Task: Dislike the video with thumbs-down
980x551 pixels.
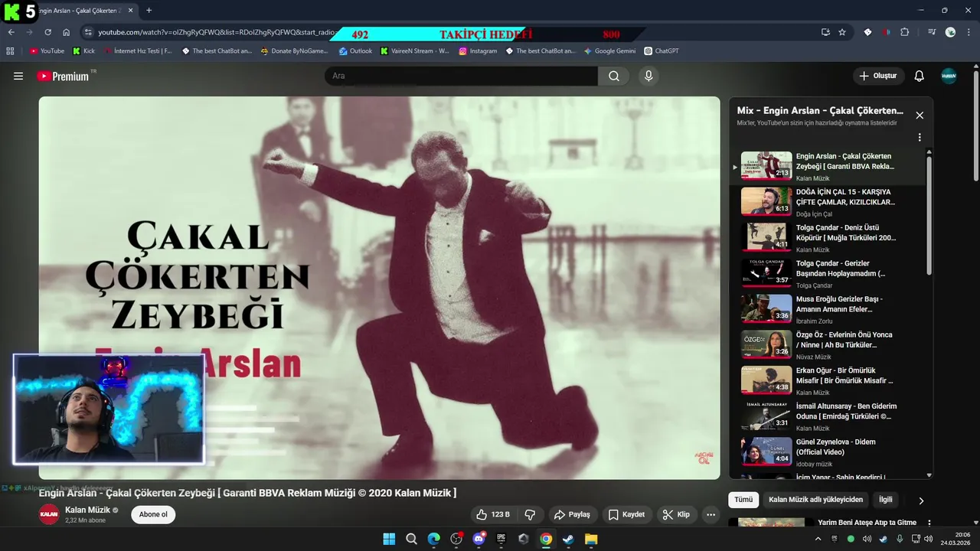Action: point(529,514)
